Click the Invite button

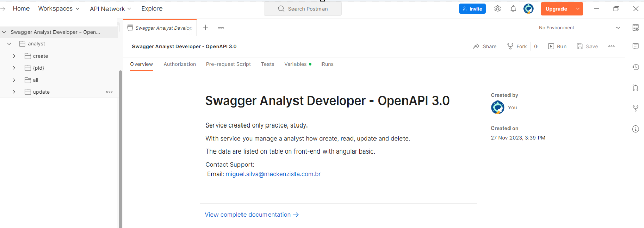point(472,9)
